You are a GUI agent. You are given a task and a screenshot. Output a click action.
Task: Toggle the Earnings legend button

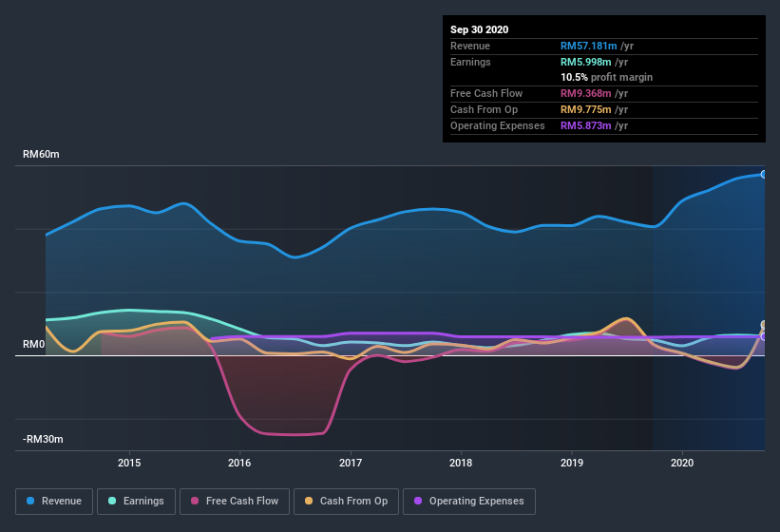pos(136,502)
